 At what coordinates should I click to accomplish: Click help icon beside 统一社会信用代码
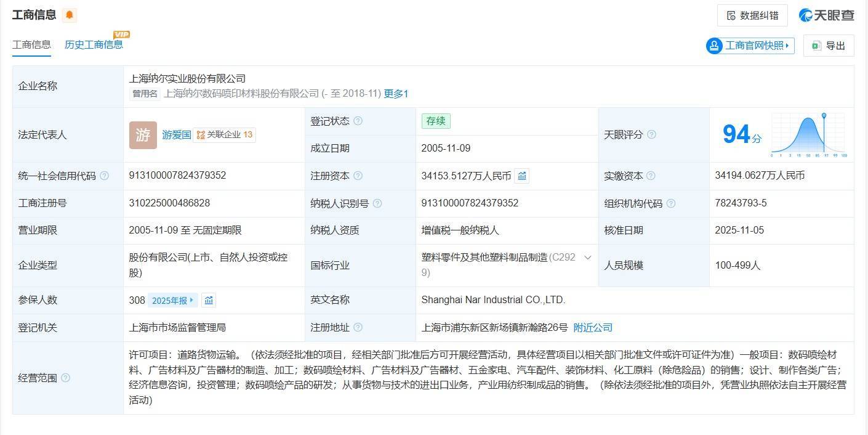point(104,176)
